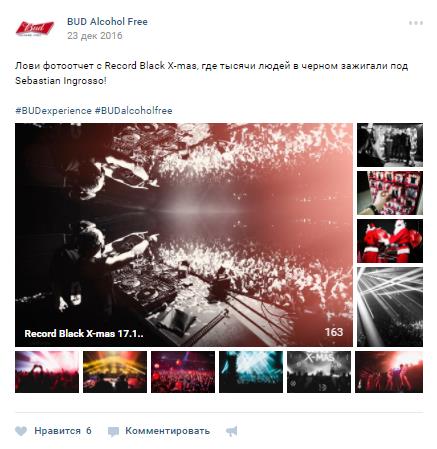Screen dimensions: 437x449
Task: Open the white laser beams thumbnail
Action: click(390, 307)
